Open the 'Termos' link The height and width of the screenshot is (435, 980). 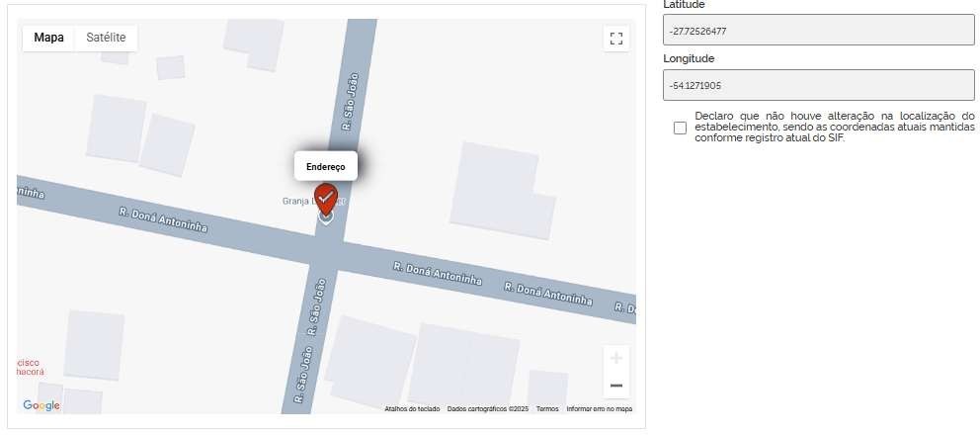point(547,409)
